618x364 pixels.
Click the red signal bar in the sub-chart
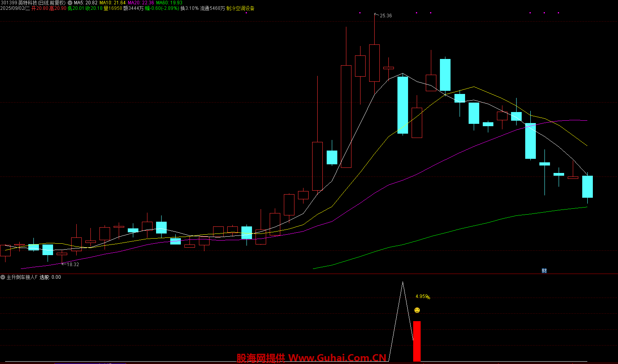417,341
